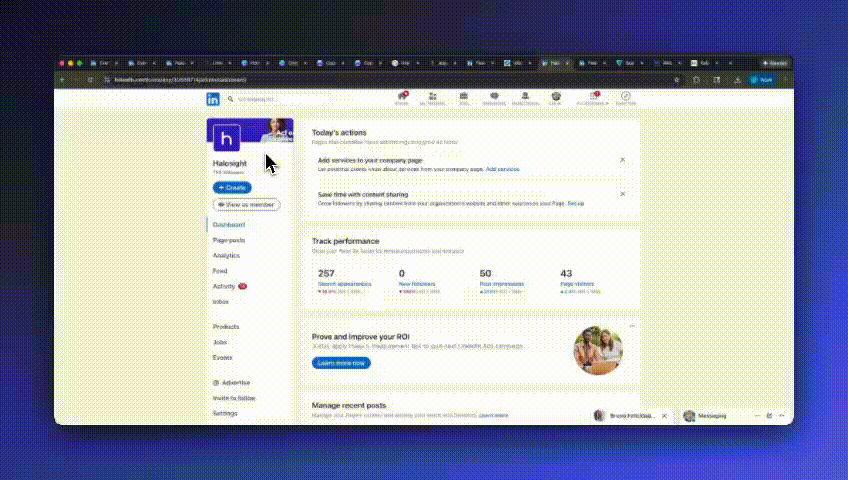Click the LinkedIn logo icon
The width and height of the screenshot is (848, 480).
coord(213,99)
